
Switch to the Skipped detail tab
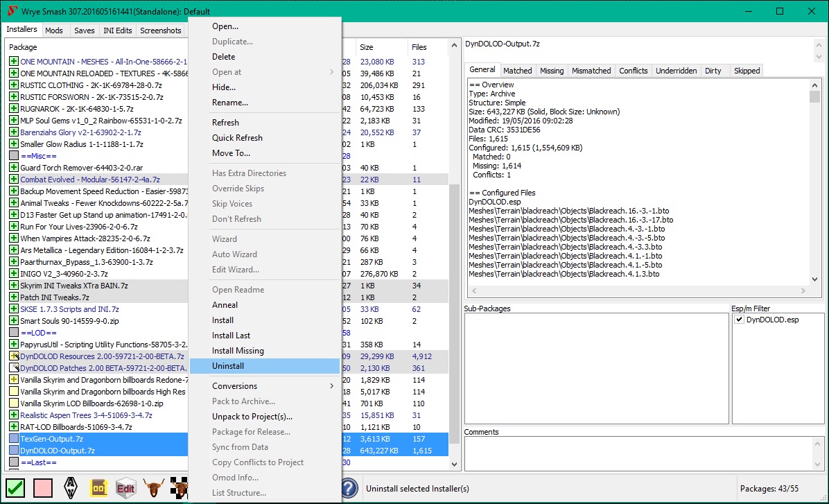[747, 70]
